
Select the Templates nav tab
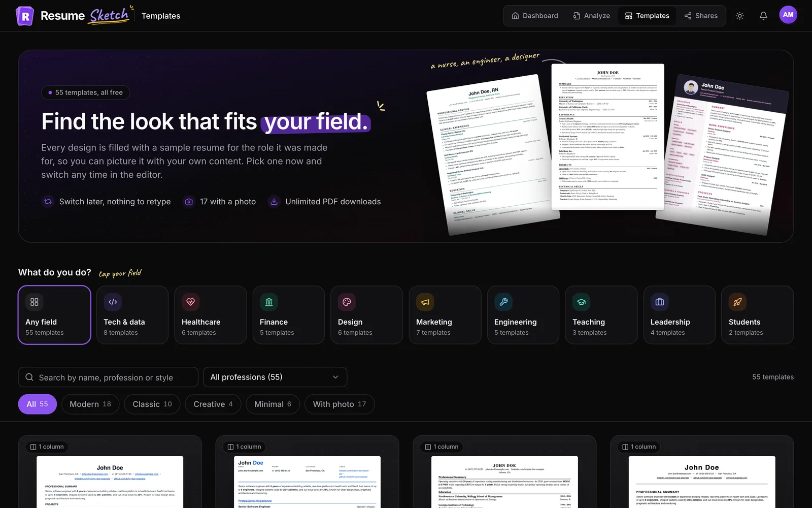pyautogui.click(x=647, y=16)
